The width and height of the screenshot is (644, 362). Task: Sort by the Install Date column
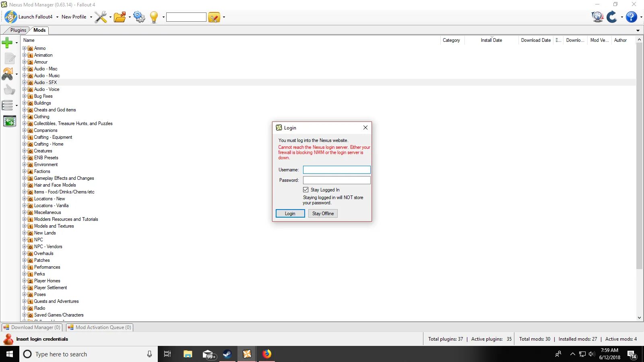pyautogui.click(x=491, y=40)
